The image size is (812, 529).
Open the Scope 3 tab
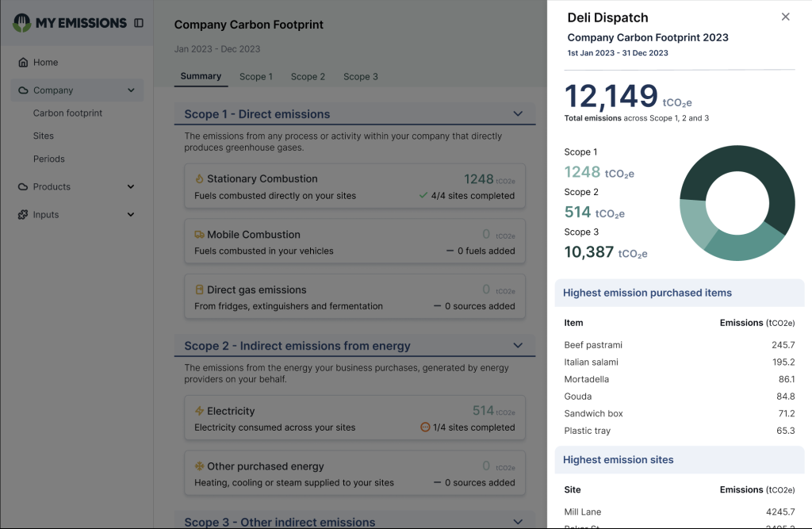(x=360, y=77)
